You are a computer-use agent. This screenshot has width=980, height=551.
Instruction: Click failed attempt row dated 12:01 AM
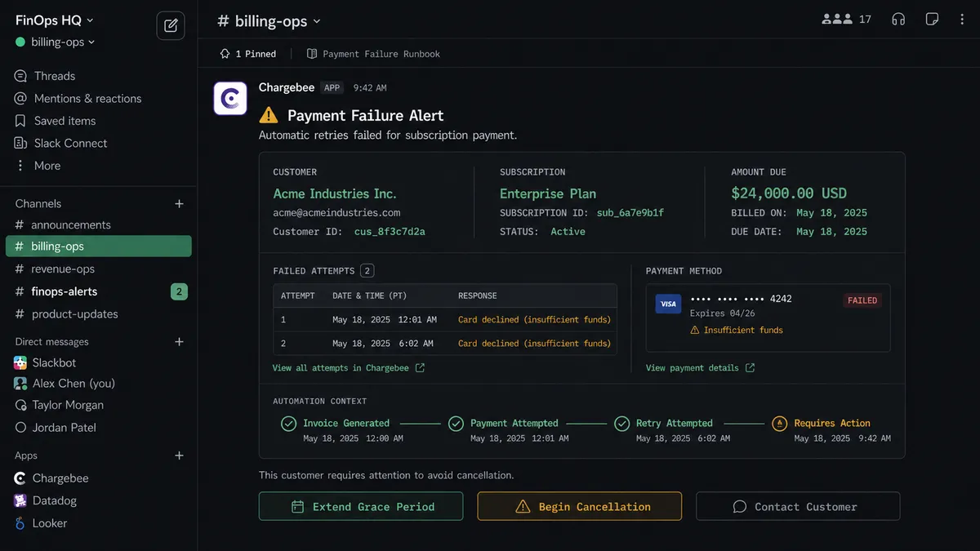click(445, 320)
